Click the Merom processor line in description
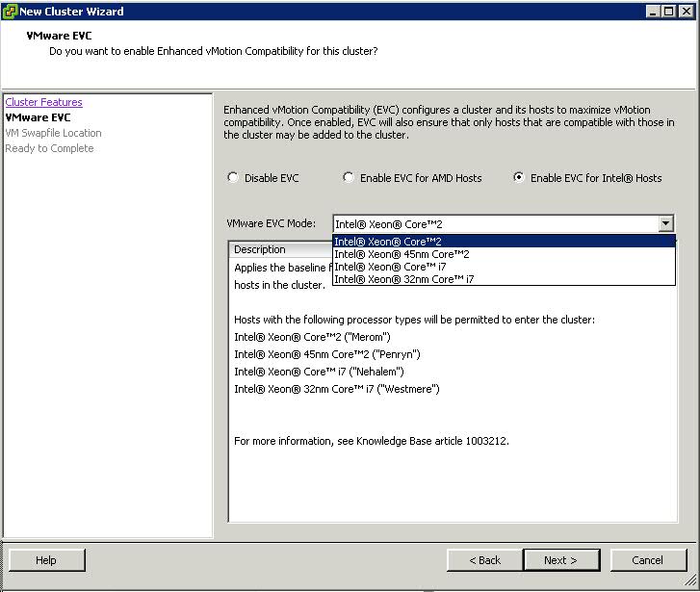 pos(313,337)
